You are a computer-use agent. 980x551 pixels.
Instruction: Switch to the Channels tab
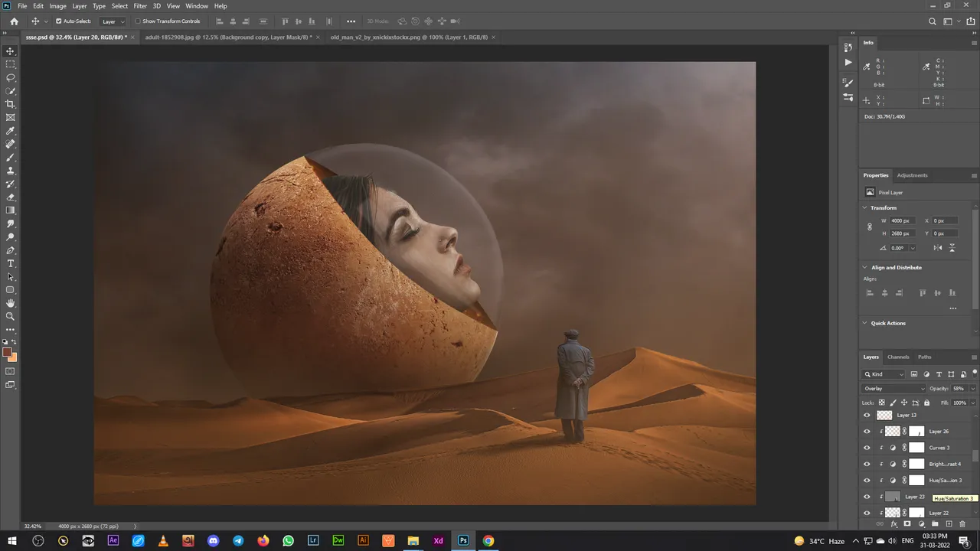[898, 357]
